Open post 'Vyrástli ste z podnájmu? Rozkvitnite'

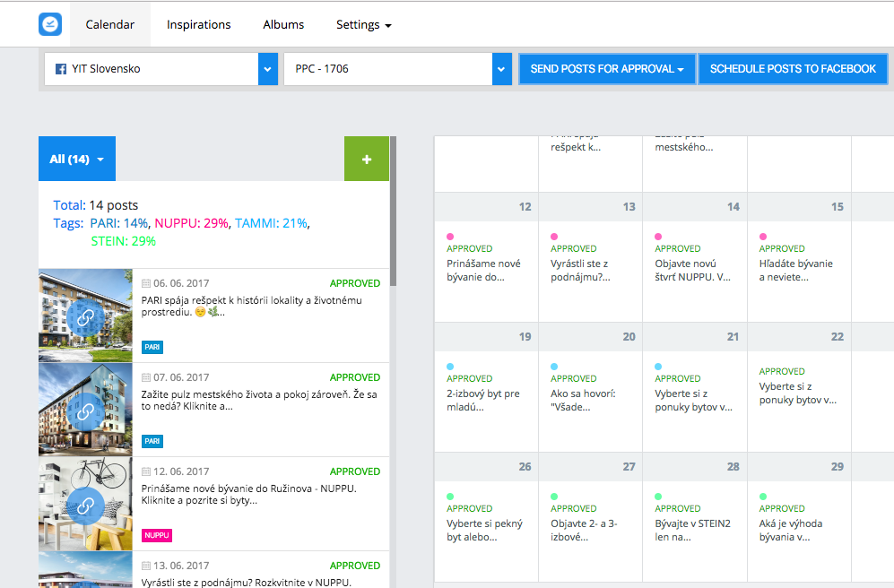[247, 583]
